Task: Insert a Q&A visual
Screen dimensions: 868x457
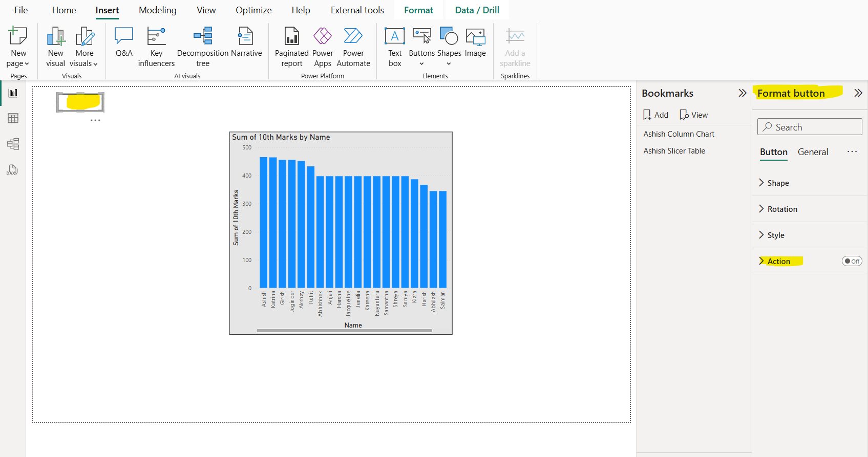Action: coord(124,42)
